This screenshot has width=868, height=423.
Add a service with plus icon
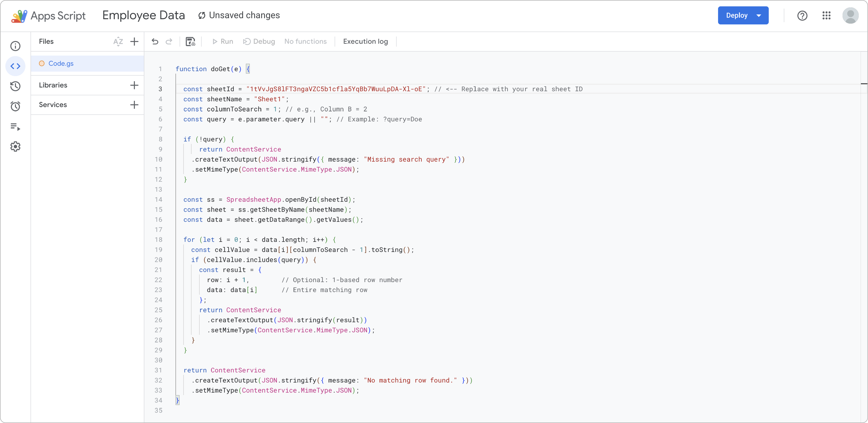click(x=134, y=105)
